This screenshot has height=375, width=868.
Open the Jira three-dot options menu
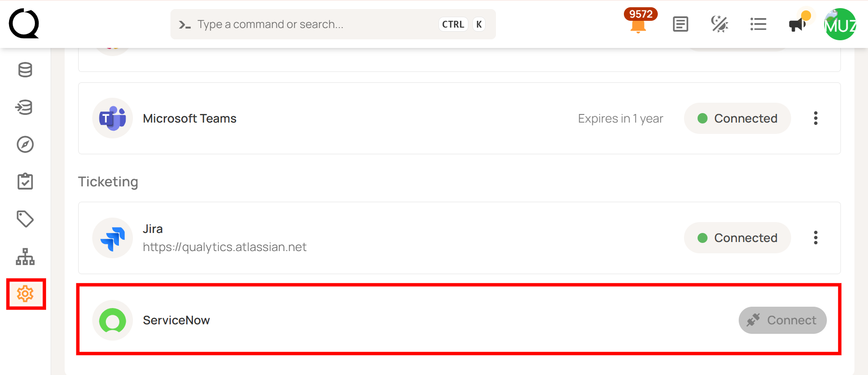(816, 237)
